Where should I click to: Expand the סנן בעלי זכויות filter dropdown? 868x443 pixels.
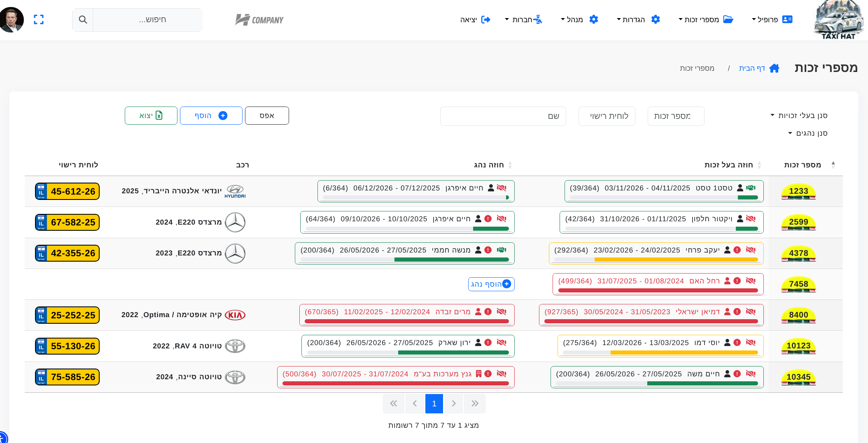(x=799, y=116)
